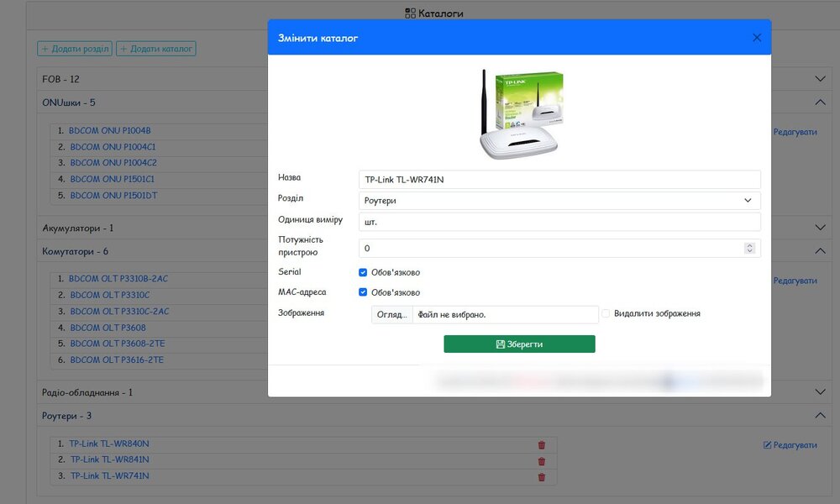This screenshot has width=840, height=504.
Task: Expand the FOB - 12 section chevron
Action: click(x=821, y=79)
